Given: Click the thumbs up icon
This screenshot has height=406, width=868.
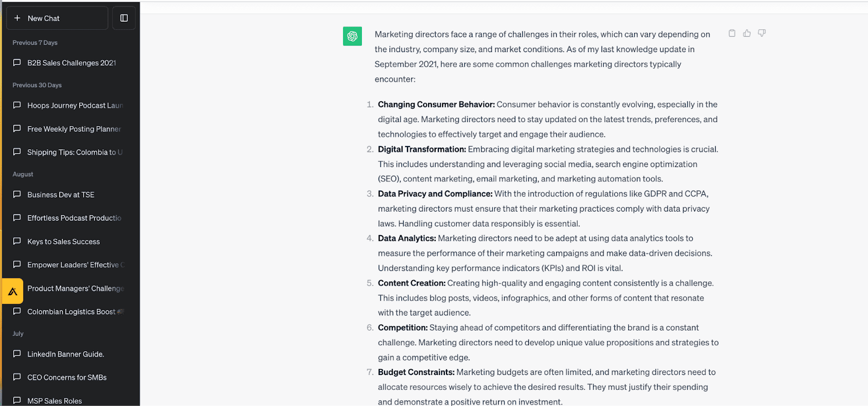Looking at the screenshot, I should tap(747, 33).
